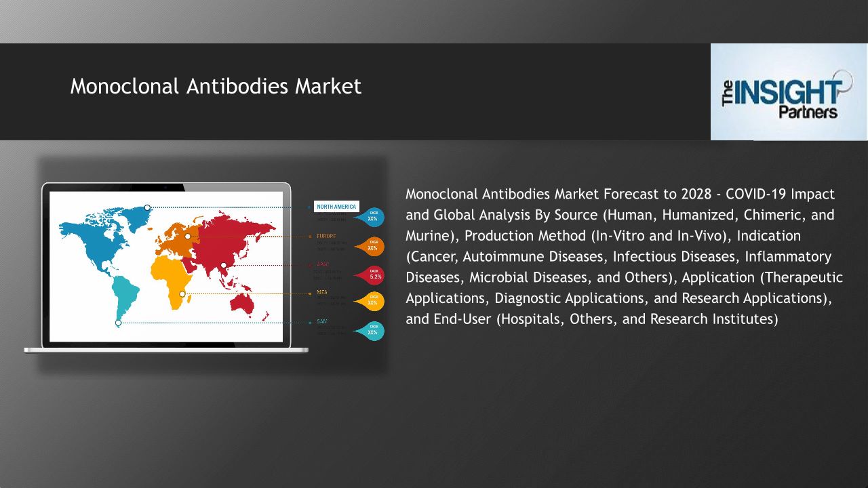Image resolution: width=868 pixels, height=488 pixels.
Task: Click the Monoclonal Antibodies Market title
Action: point(216,86)
